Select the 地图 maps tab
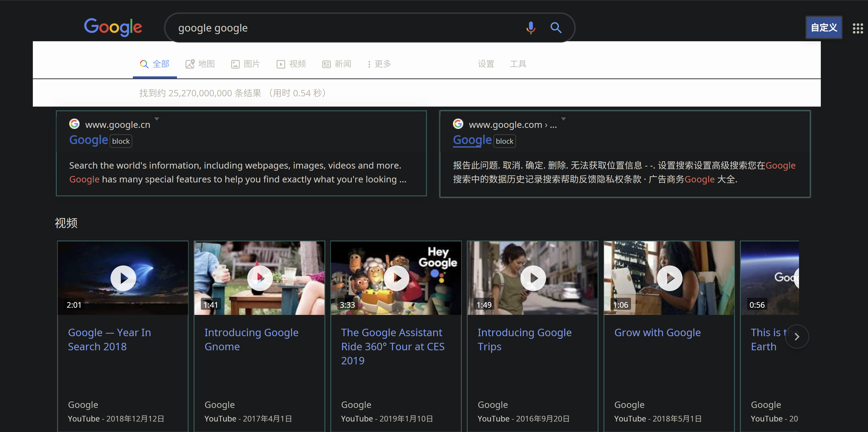This screenshot has width=868, height=432. (x=200, y=64)
